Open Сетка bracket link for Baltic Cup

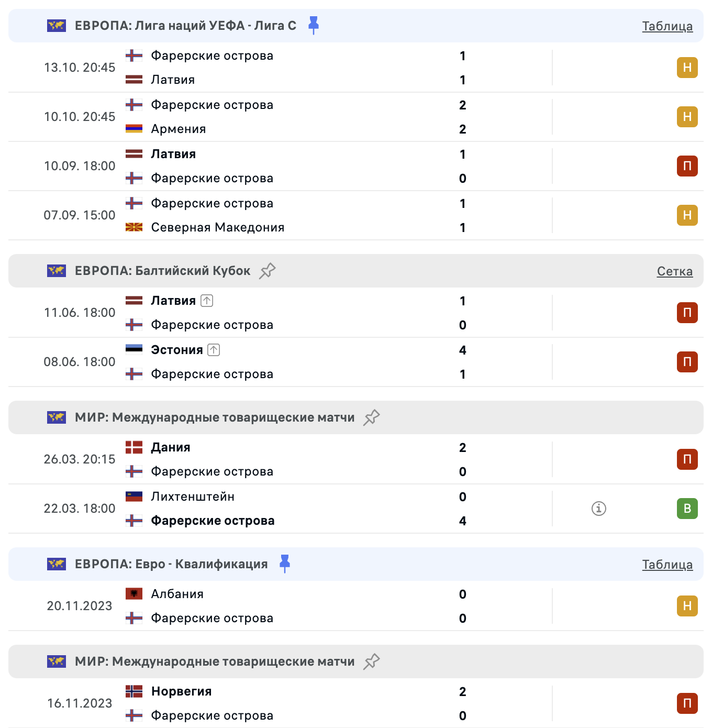coord(674,271)
